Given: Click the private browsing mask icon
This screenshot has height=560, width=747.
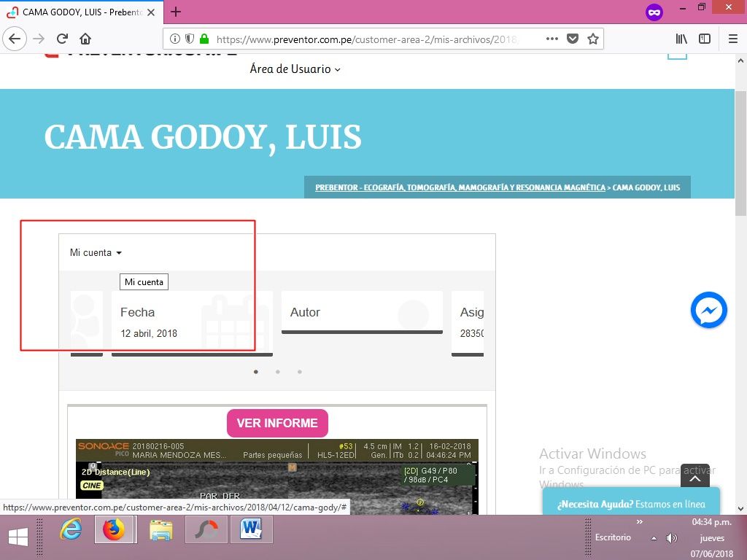Looking at the screenshot, I should pyautogui.click(x=654, y=12).
